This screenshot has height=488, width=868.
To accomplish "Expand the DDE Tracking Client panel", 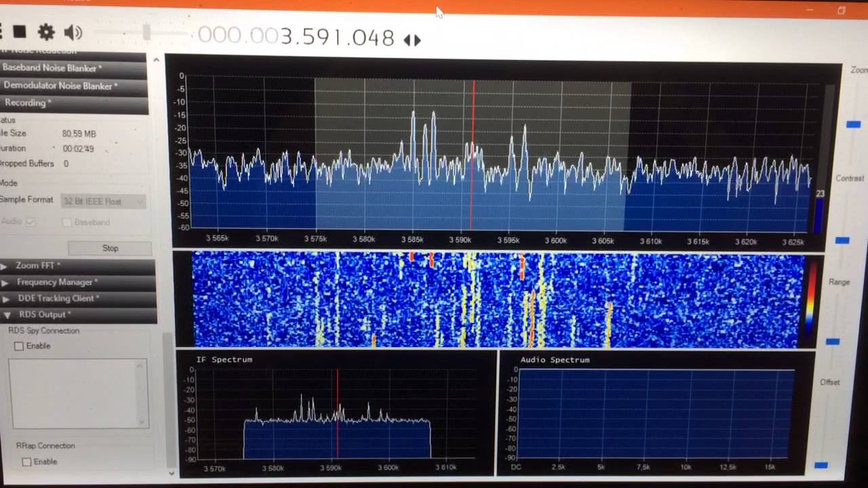I will [77, 298].
